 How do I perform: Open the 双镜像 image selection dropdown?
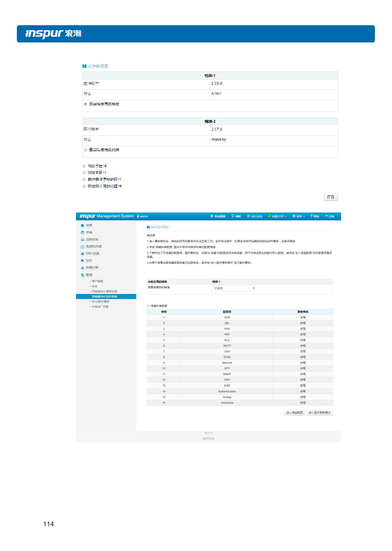coord(233,288)
